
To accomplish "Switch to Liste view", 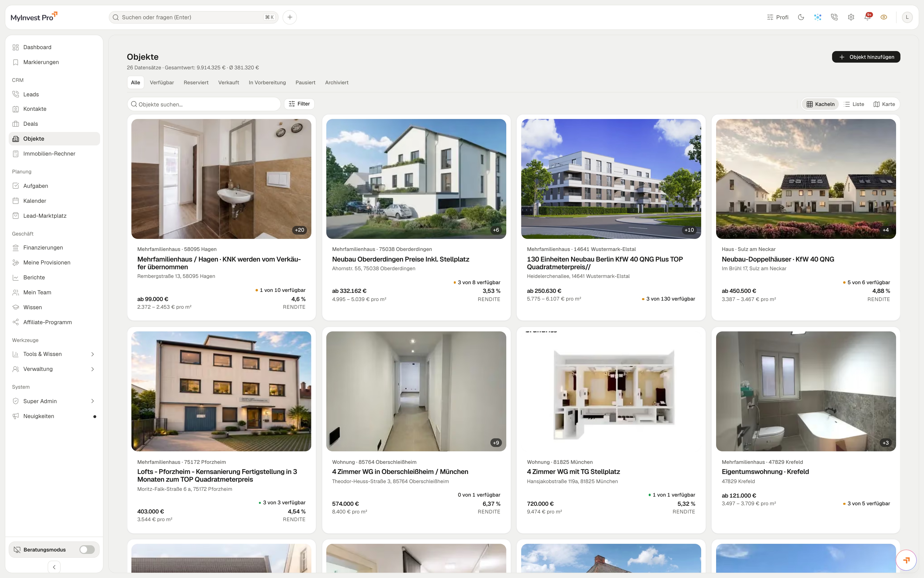I will click(854, 104).
